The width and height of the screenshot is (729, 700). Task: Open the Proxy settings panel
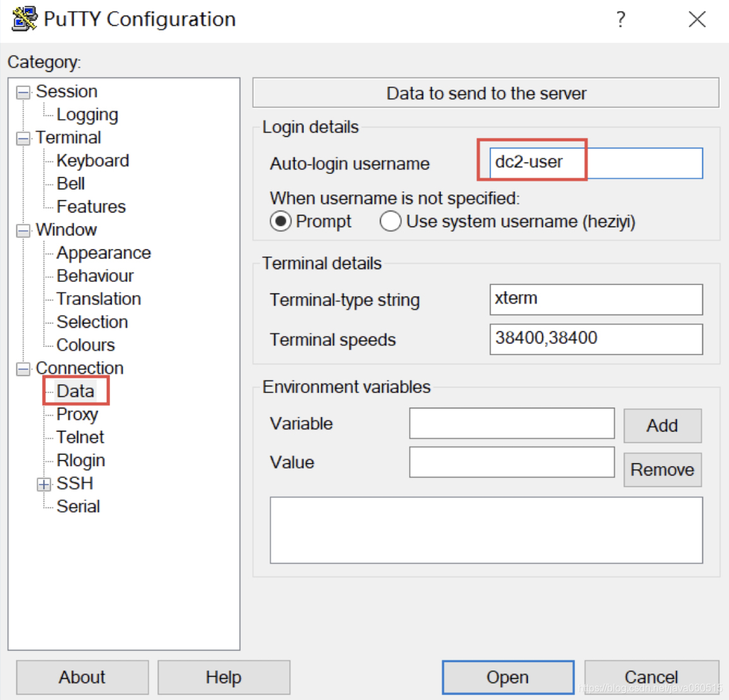[x=77, y=414]
